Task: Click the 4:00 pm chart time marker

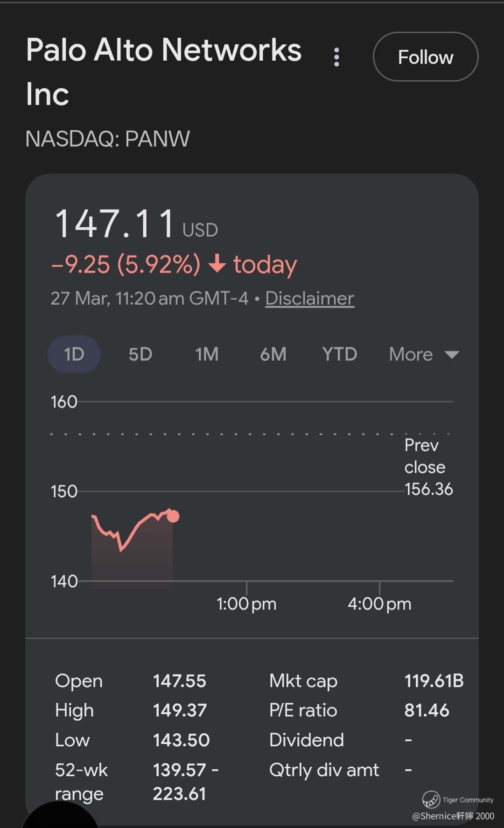Action: click(x=379, y=603)
